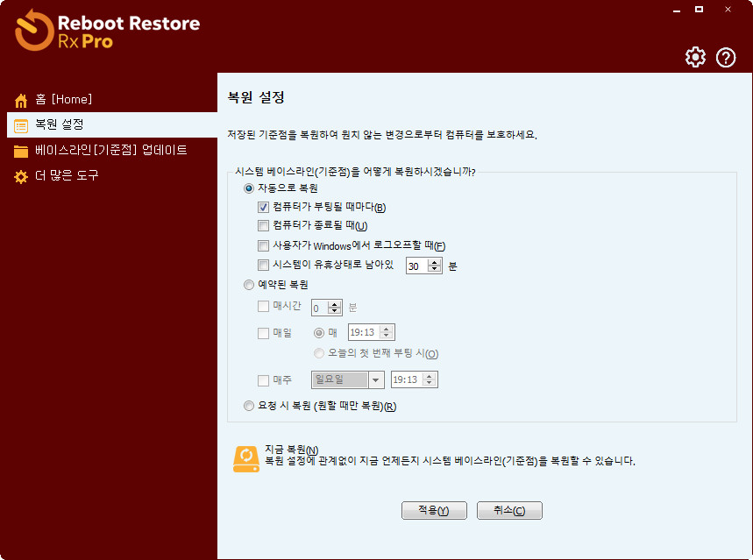Screen dimensions: 753x560
Task: Close the Reboot Restore window
Action: 728,9
